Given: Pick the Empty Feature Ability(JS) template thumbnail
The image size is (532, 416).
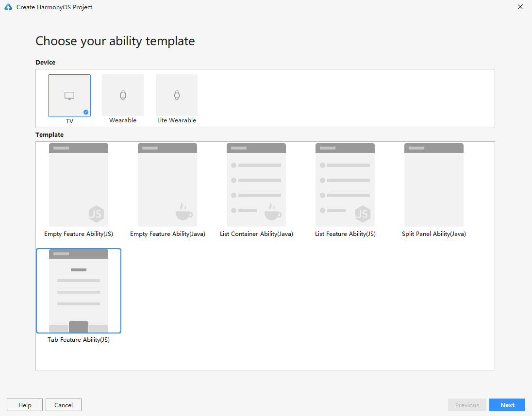Looking at the screenshot, I should point(79,185).
